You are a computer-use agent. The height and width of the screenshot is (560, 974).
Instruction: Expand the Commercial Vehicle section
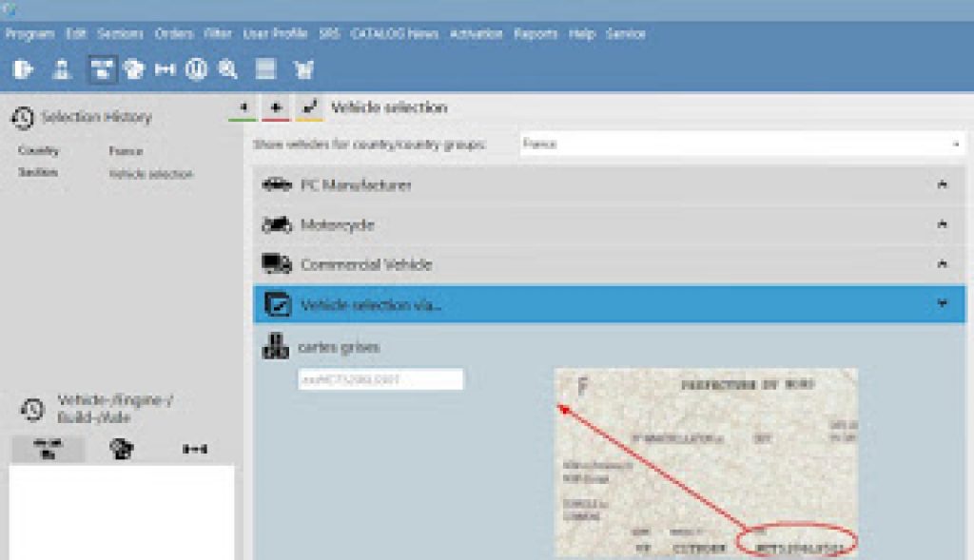coord(941,264)
